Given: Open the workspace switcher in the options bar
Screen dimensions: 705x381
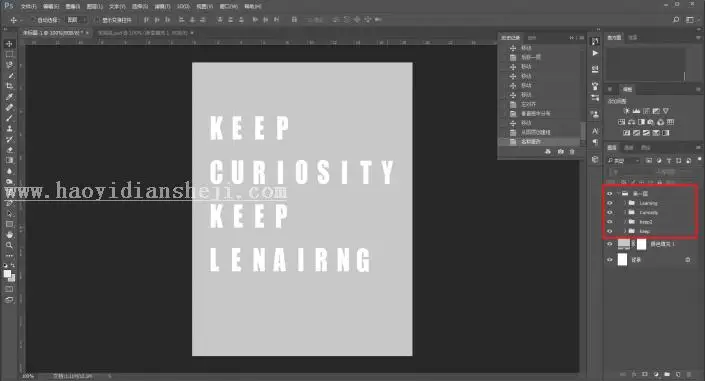Looking at the screenshot, I should click(x=690, y=20).
